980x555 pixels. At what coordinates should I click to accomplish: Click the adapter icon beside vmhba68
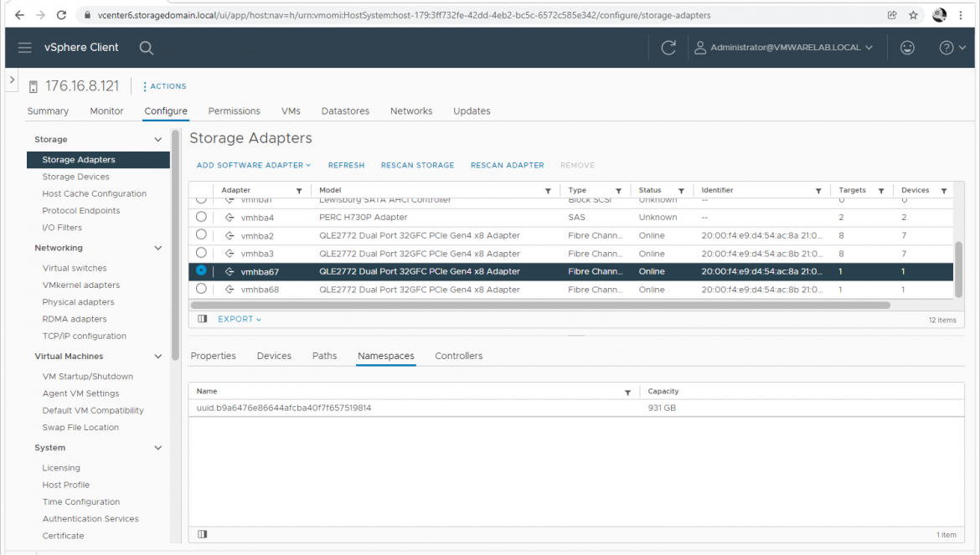pos(230,290)
